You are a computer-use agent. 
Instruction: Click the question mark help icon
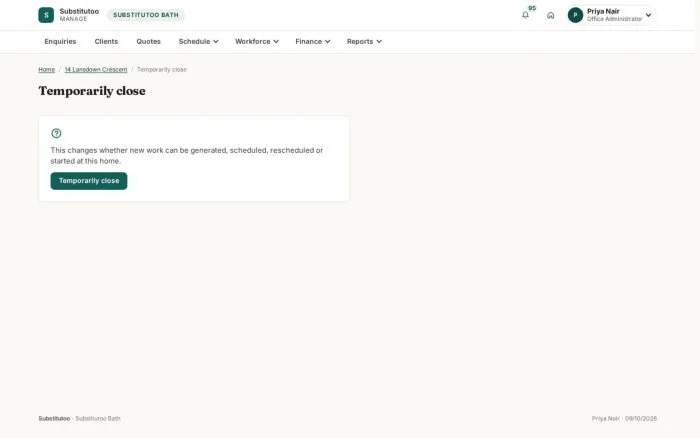pyautogui.click(x=56, y=133)
